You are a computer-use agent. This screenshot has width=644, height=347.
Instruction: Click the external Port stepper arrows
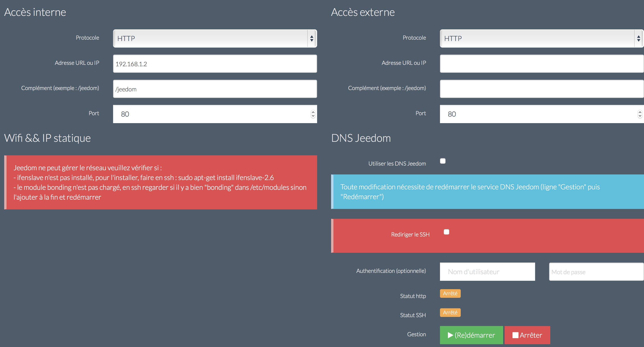pos(640,114)
